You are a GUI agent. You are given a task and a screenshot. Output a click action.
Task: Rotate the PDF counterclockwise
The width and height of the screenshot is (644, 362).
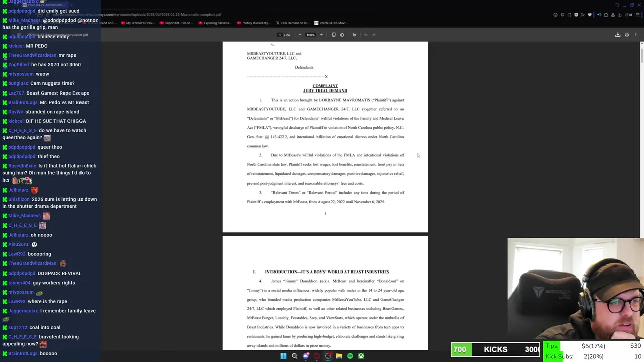(x=342, y=35)
